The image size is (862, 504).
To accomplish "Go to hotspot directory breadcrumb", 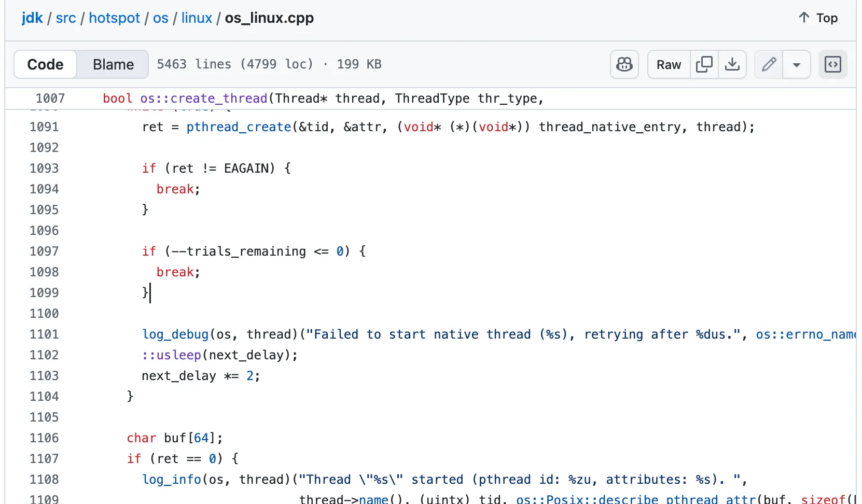I will click(114, 18).
